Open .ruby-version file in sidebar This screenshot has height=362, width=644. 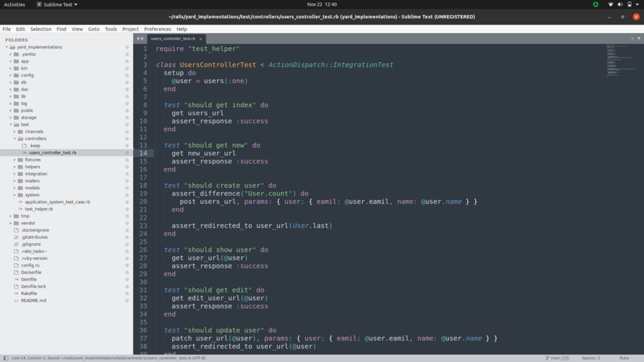point(34,258)
